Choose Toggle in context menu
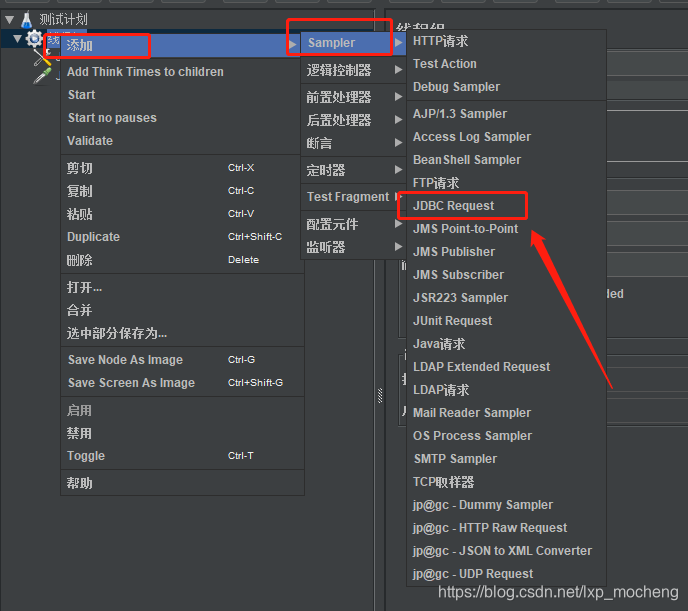Screen dimensions: 688x611 (x=182, y=456)
